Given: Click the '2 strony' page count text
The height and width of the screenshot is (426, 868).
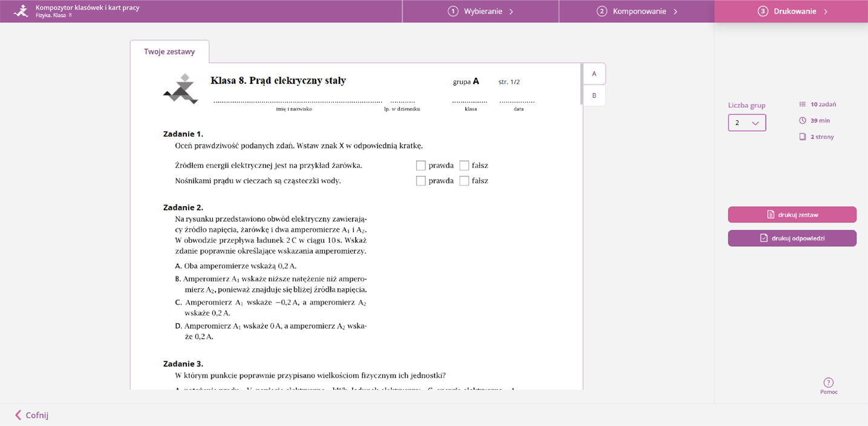Looking at the screenshot, I should tap(822, 137).
